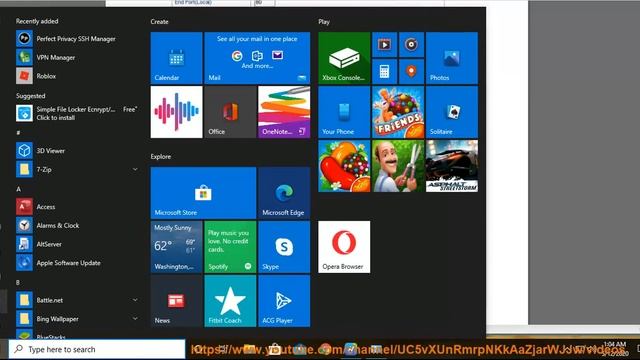Image resolution: width=640 pixels, height=360 pixels.
Task: Open the Spotify tile
Action: point(230,247)
